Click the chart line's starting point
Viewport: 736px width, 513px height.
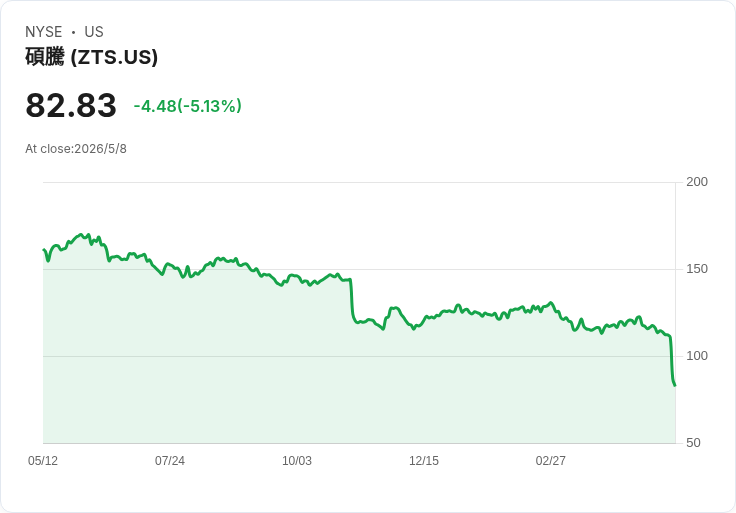pyautogui.click(x=44, y=250)
